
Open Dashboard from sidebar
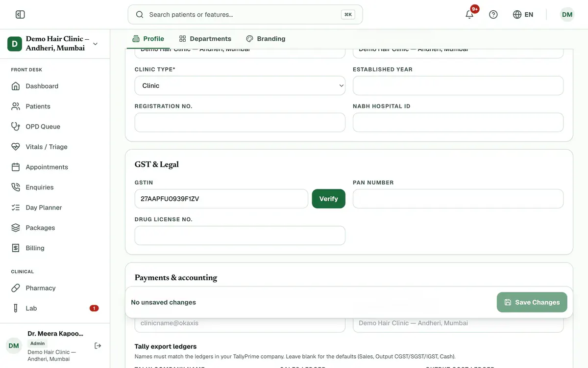[55, 86]
